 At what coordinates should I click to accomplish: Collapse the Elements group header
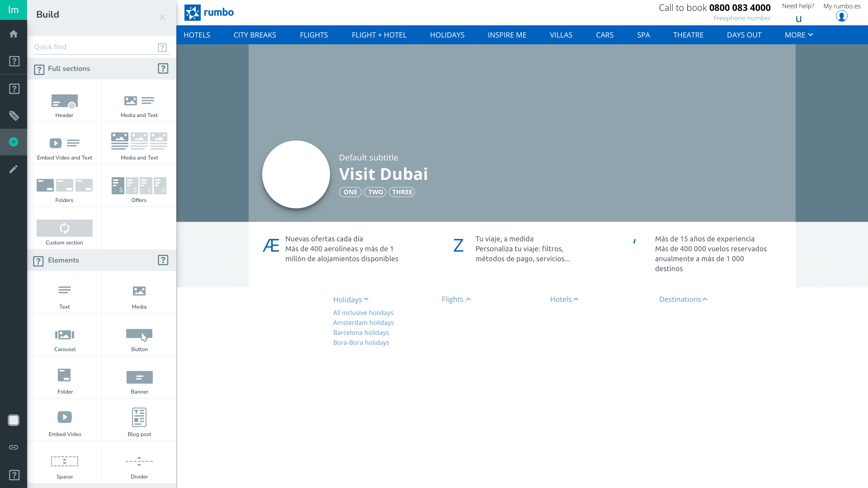pyautogui.click(x=63, y=260)
